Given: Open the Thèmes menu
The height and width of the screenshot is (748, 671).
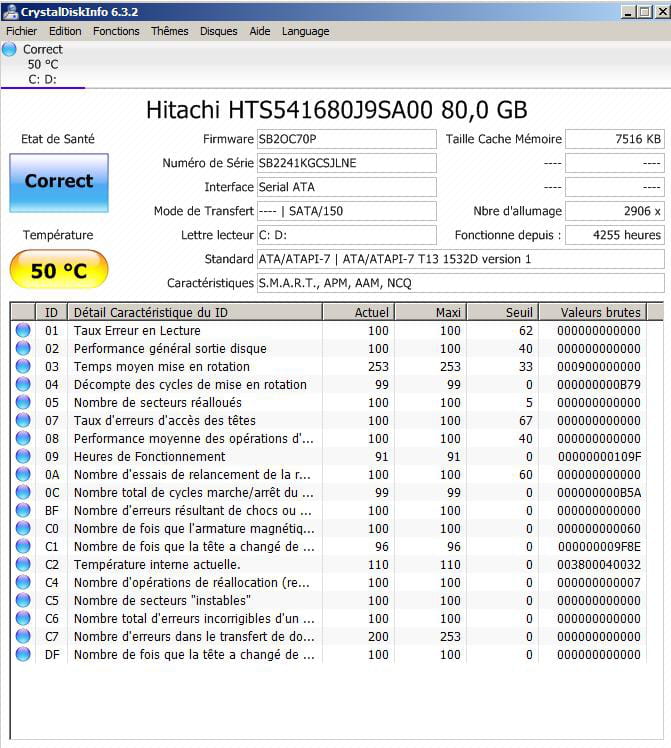Looking at the screenshot, I should click(169, 31).
